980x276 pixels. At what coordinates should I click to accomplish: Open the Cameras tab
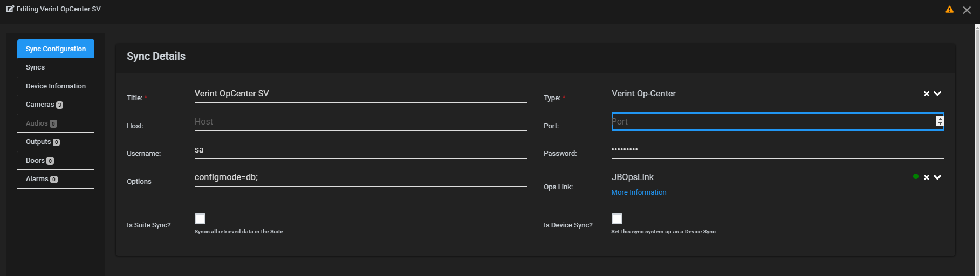[56, 105]
